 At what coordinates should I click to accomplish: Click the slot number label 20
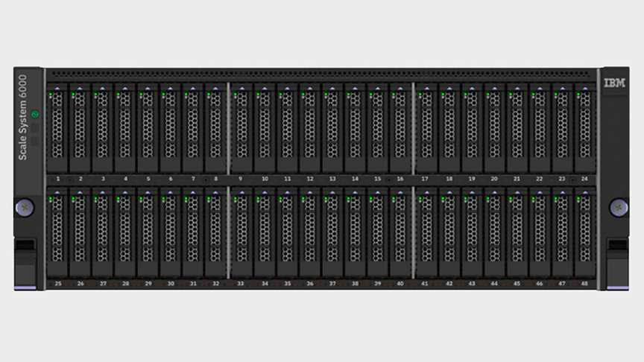(x=494, y=179)
